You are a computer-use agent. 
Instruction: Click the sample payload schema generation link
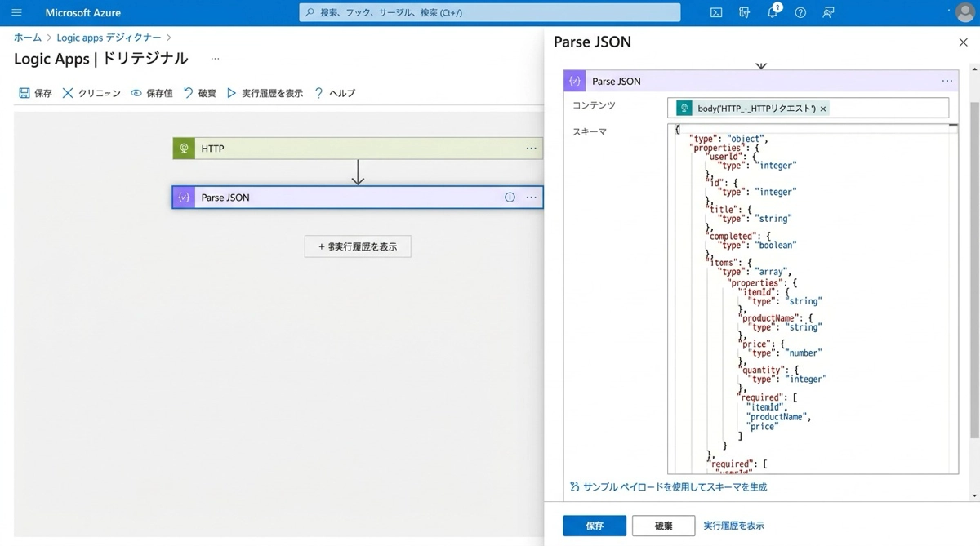point(675,487)
